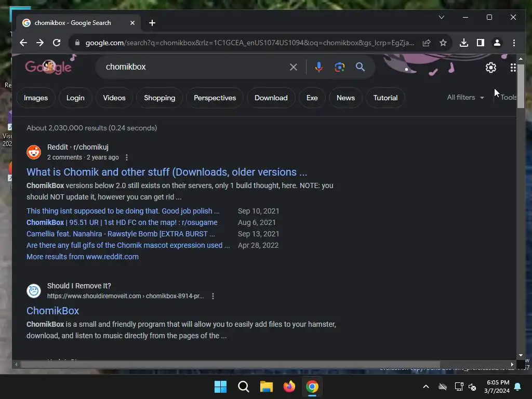532x399 pixels.
Task: Select the Login filter chip
Action: (75, 98)
